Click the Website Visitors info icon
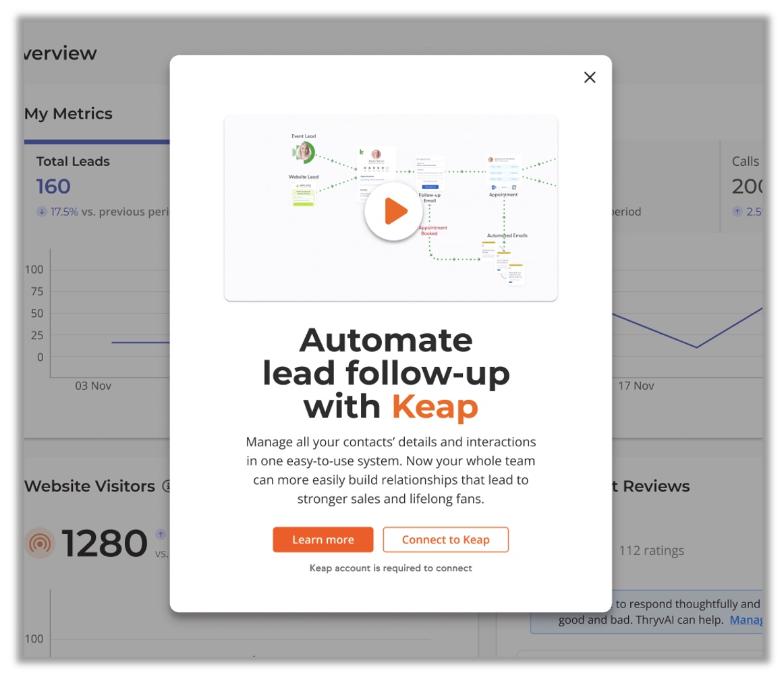The width and height of the screenshot is (784, 681). click(x=167, y=486)
